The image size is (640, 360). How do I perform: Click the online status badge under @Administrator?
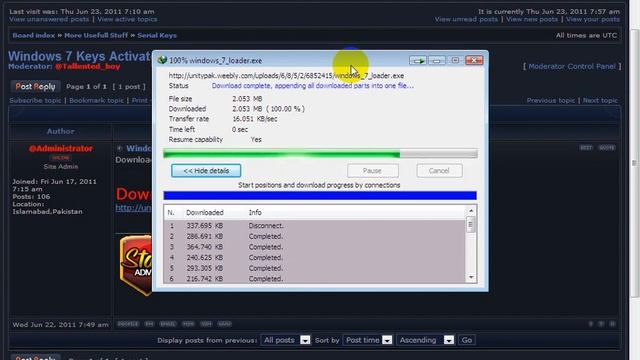click(61, 158)
